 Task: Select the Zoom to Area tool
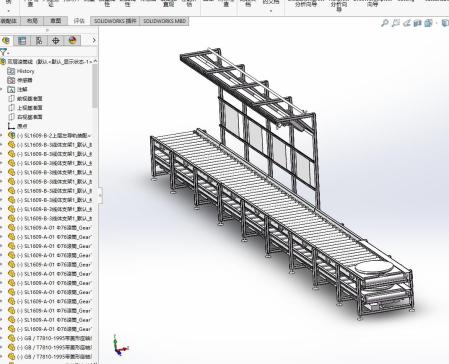tap(396, 23)
